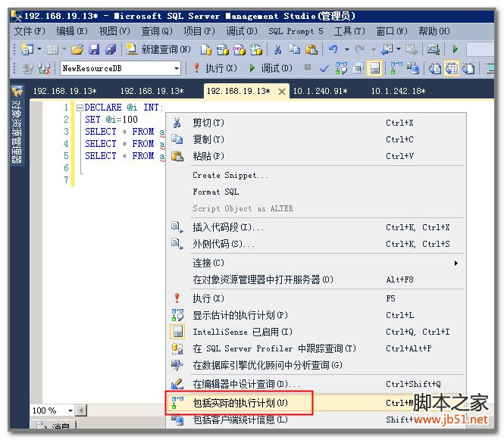Collapse the DECLARE code block outline

80,108
